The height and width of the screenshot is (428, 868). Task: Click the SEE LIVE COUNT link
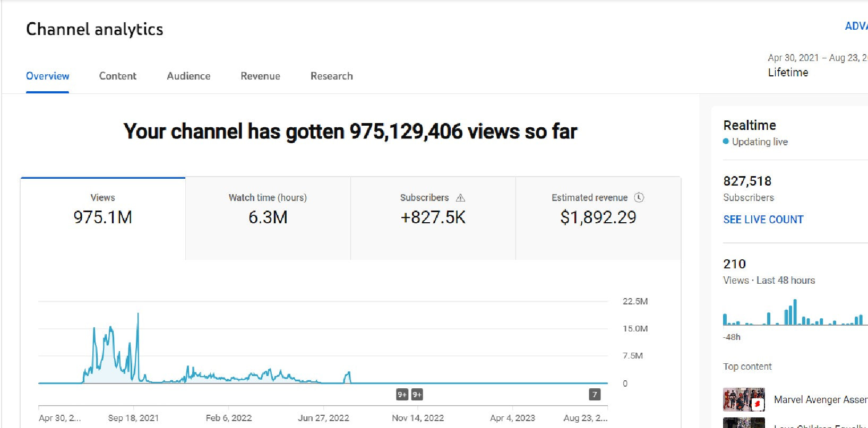click(763, 220)
